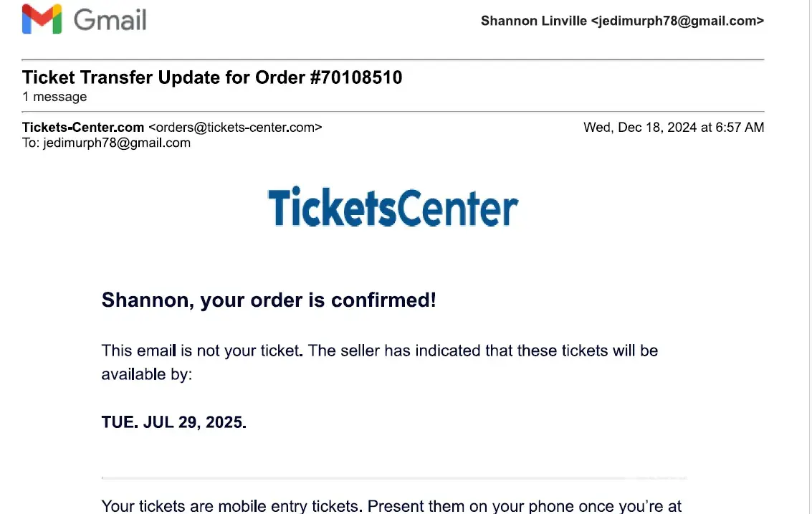Click the TicketsCenter logo image

393,207
